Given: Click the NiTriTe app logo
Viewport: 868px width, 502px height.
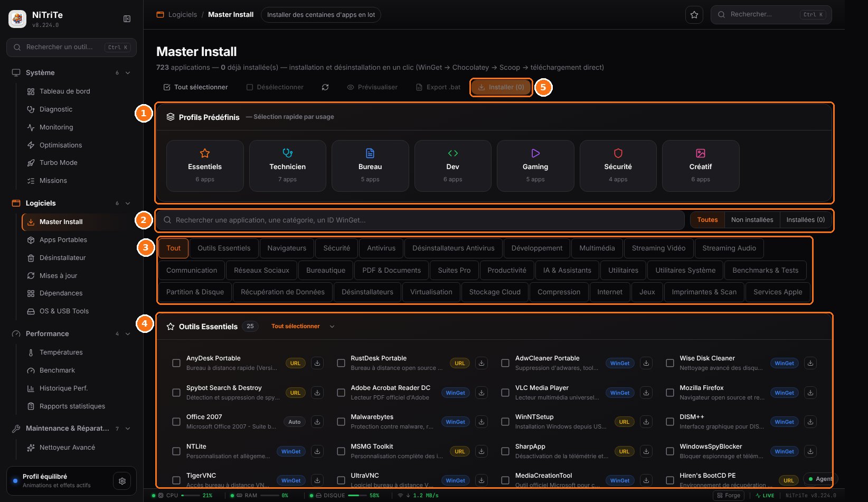Looking at the screenshot, I should tap(17, 19).
